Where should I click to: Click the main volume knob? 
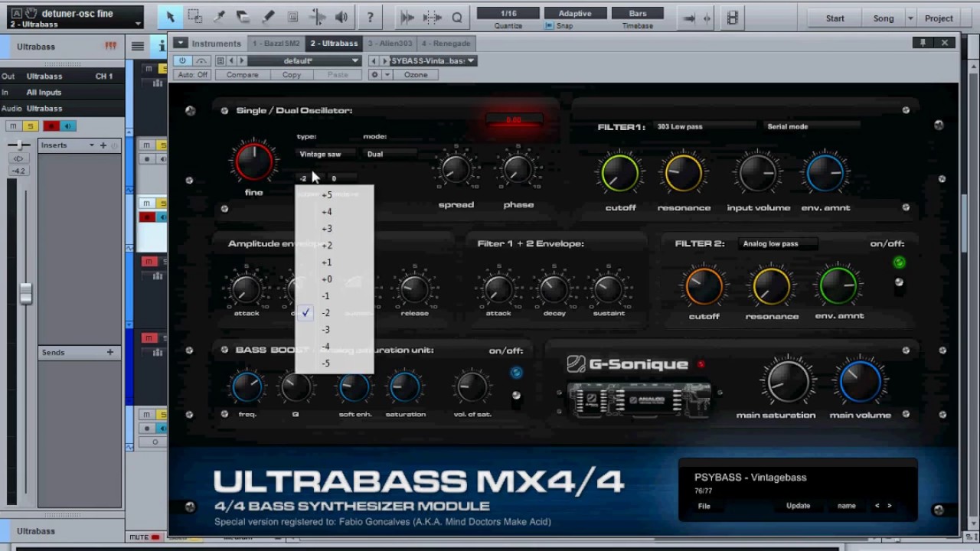[860, 381]
